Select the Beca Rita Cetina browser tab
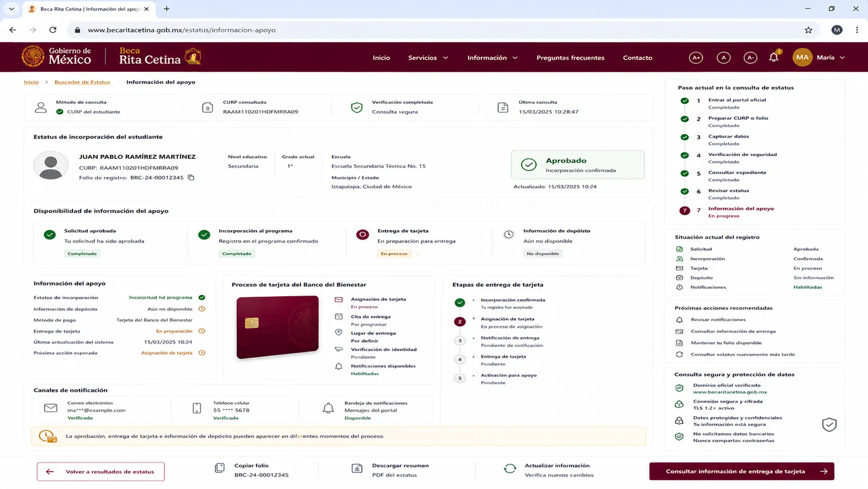Screen dimensions: 868x489 88,9
